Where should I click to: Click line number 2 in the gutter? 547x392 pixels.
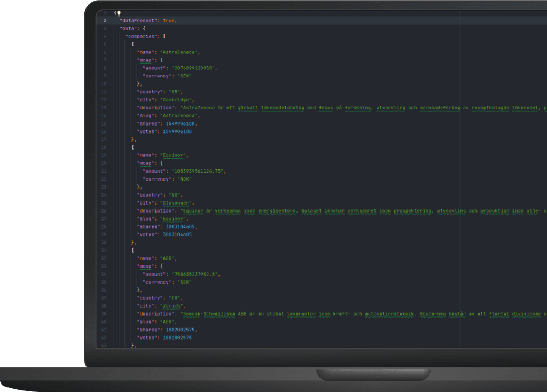(105, 21)
